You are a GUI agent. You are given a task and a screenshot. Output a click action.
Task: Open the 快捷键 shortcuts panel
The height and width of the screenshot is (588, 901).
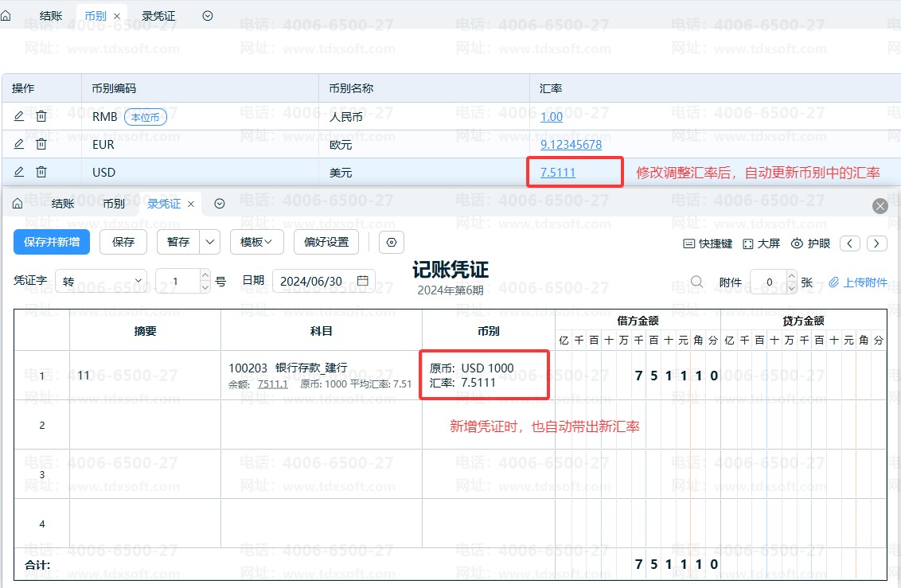tap(708, 243)
